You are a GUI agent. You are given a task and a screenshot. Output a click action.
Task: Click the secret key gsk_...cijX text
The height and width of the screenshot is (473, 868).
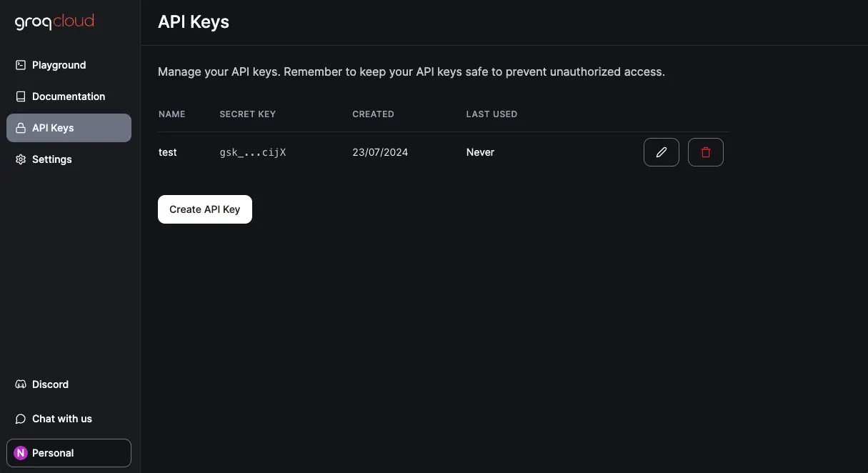253,152
